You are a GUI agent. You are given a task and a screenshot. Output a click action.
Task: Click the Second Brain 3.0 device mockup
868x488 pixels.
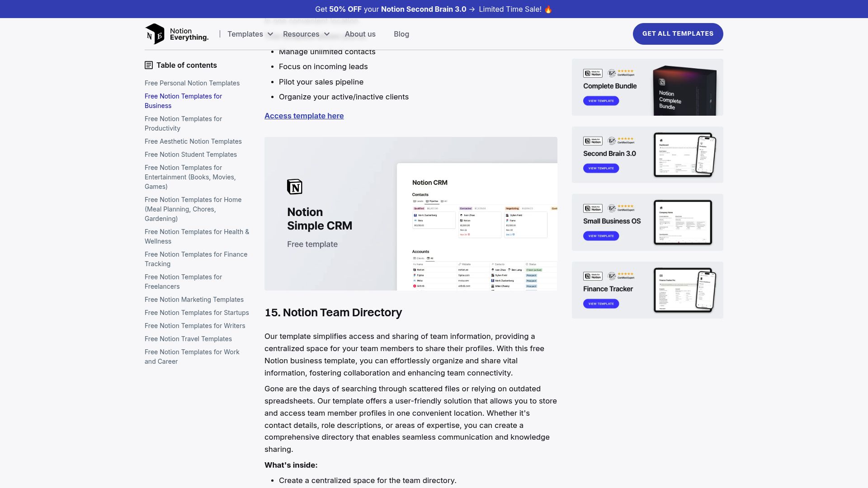click(685, 155)
